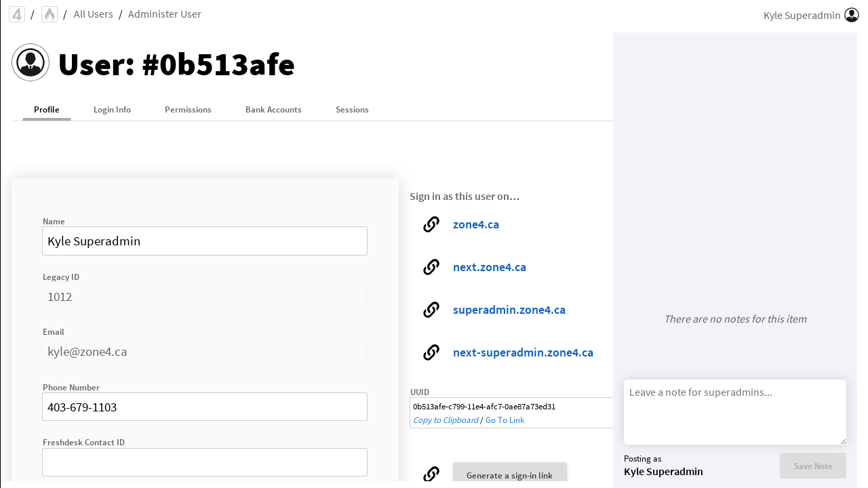Viewport: 868px width, 488px height.
Task: Open the Permissions tab
Action: click(x=188, y=110)
